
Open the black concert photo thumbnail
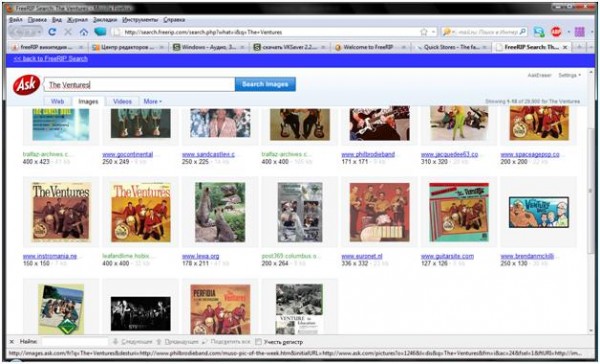coord(140,313)
